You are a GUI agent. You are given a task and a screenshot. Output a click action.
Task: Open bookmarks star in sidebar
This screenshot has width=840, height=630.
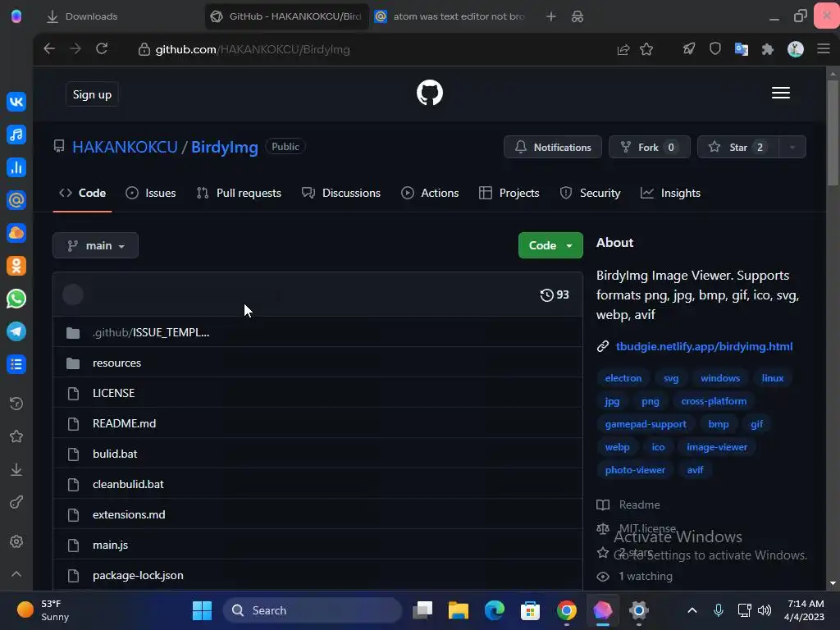coord(16,436)
